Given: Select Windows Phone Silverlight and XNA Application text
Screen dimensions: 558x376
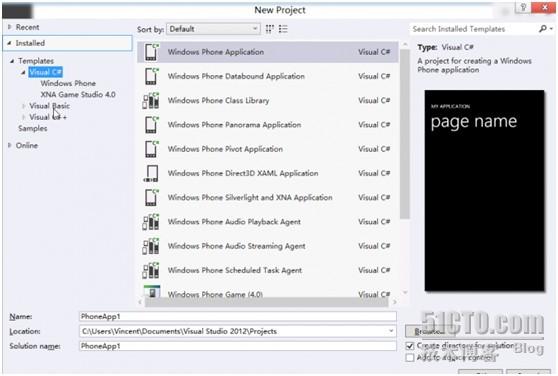Looking at the screenshot, I should click(x=250, y=197).
